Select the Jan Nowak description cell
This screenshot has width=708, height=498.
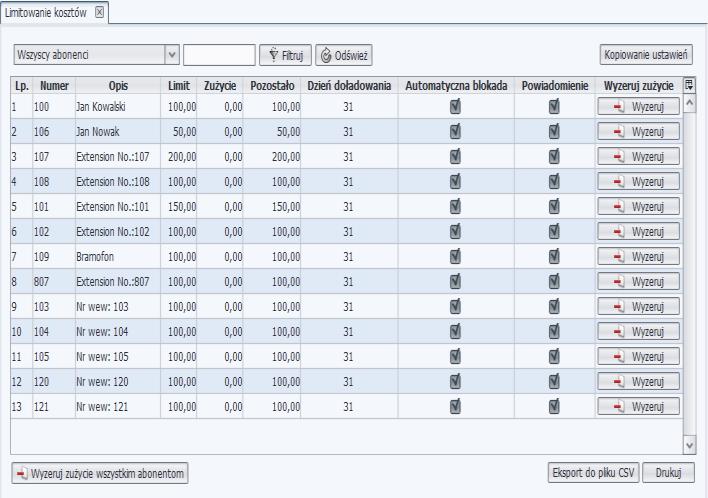[118, 131]
